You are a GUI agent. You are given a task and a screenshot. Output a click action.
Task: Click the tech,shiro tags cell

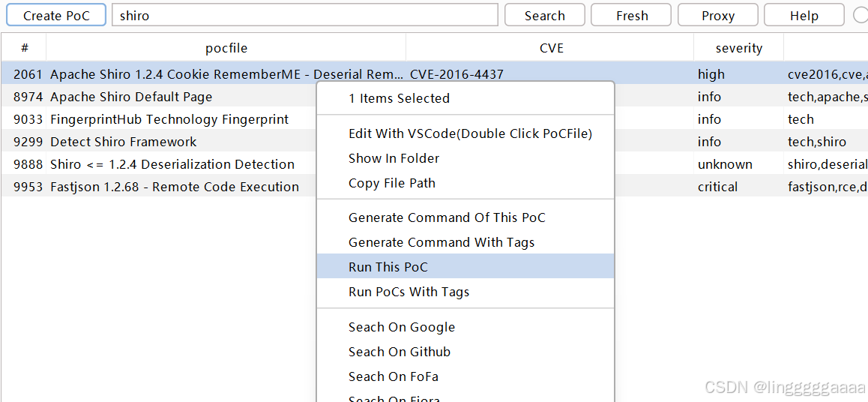pyautogui.click(x=826, y=142)
